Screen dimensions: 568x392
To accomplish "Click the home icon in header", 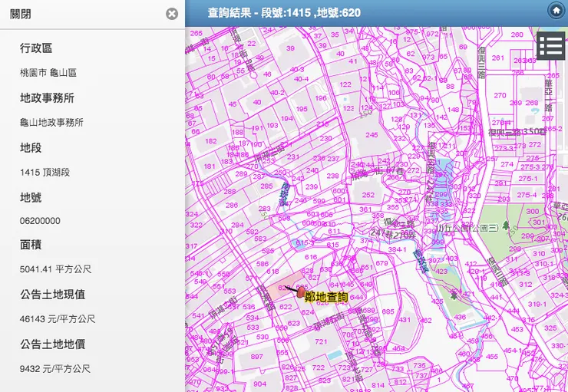I will click(x=555, y=10).
